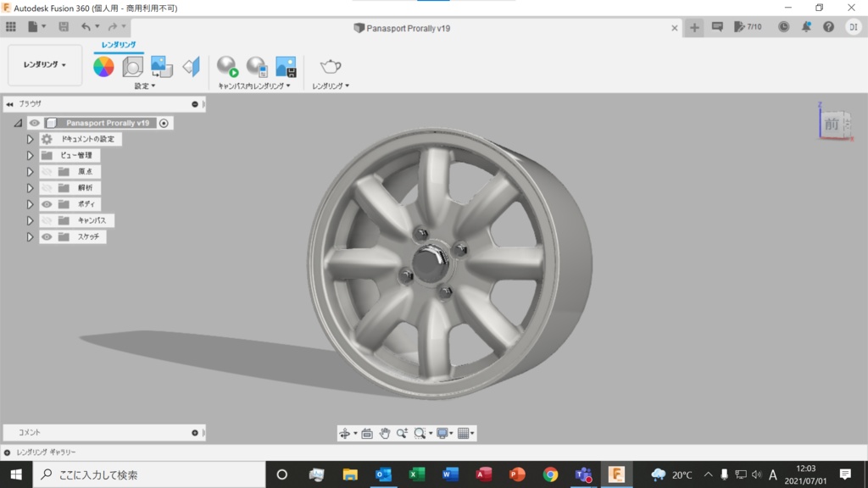Select the レンダリング ribbon tab
This screenshot has width=868, height=488.
(x=118, y=45)
